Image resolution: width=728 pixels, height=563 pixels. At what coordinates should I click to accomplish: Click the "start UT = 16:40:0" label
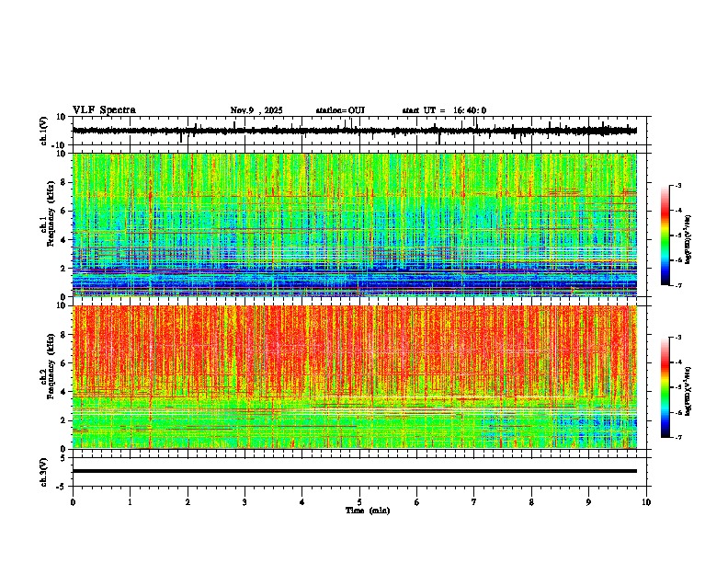[444, 110]
